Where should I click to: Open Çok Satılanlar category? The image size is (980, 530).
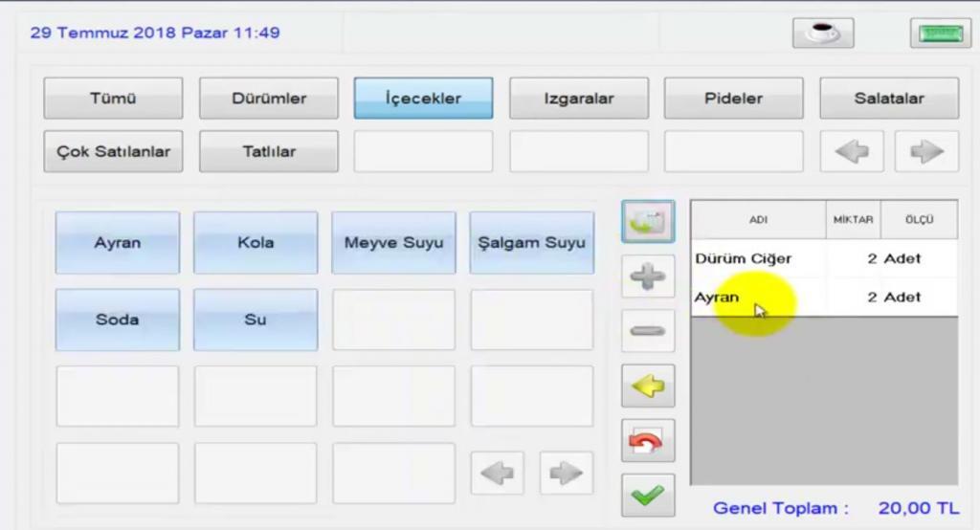[113, 151]
